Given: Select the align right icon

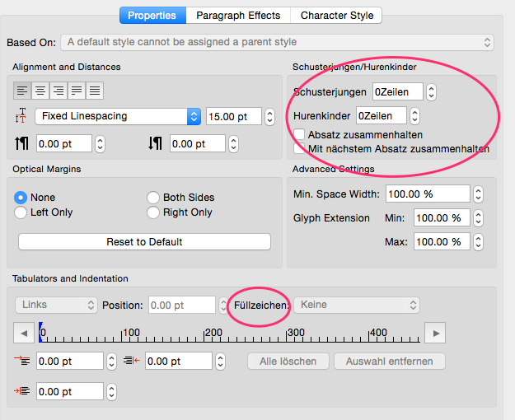Looking at the screenshot, I should pyautogui.click(x=59, y=91).
